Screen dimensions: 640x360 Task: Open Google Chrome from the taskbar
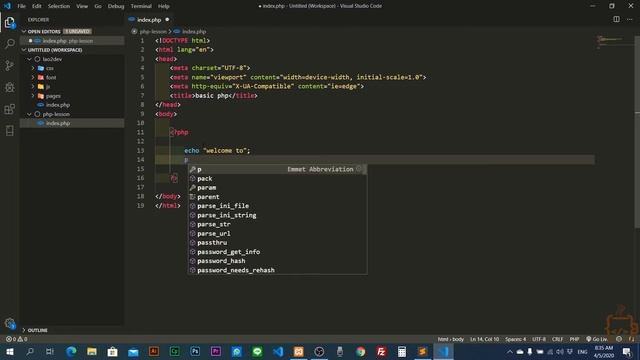point(360,351)
